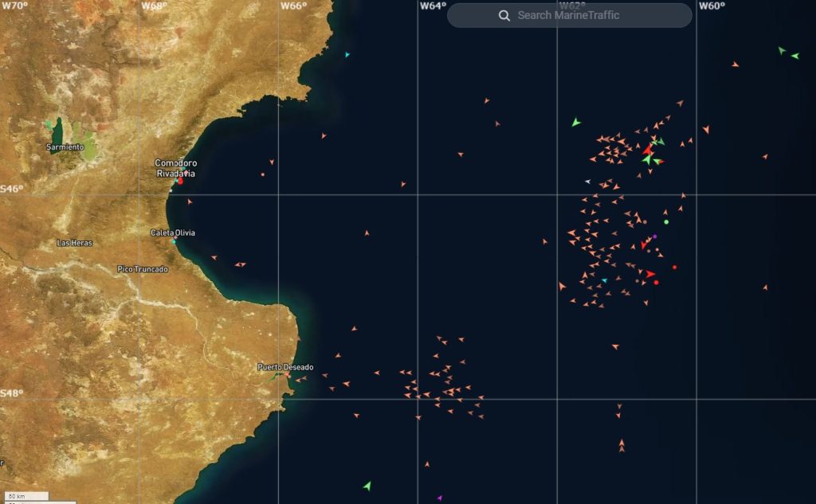816x504 pixels.
Task: Click the Caleta Olivia port label
Action: (x=173, y=232)
